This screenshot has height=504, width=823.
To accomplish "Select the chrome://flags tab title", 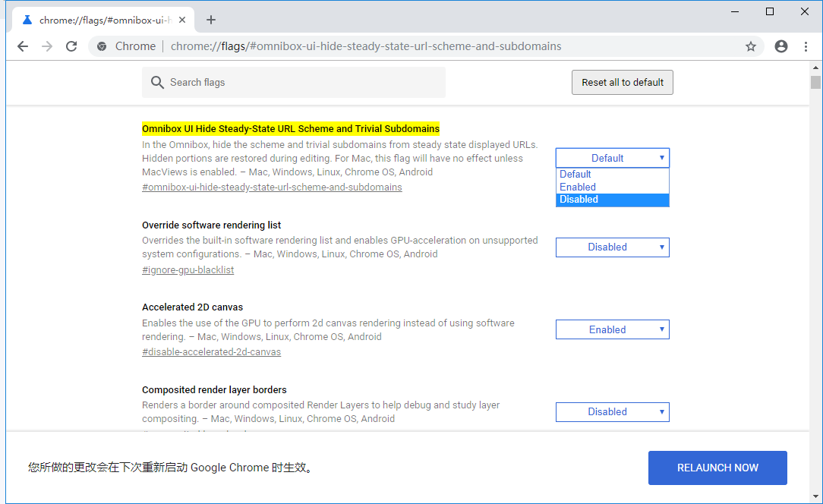I will tap(106, 20).
